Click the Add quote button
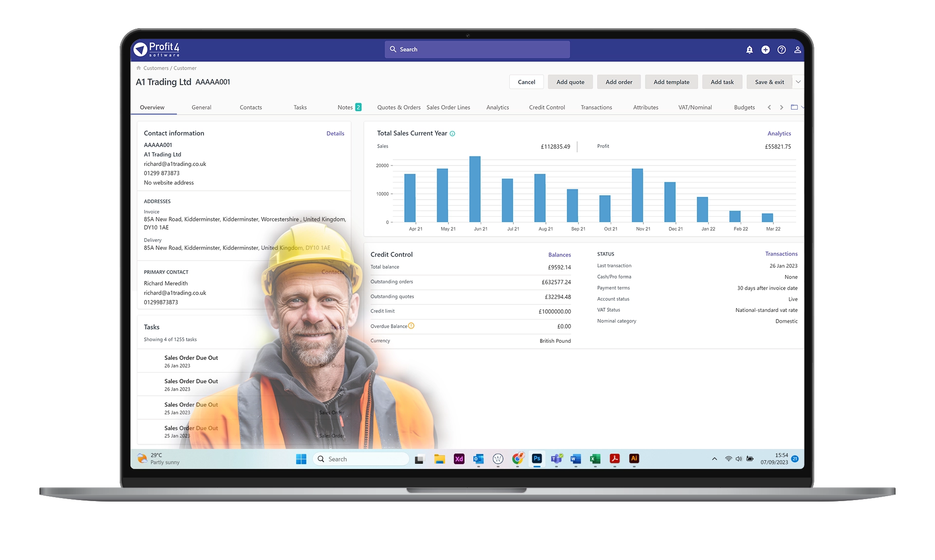Viewport: 935px width, 560px height. 570,82
